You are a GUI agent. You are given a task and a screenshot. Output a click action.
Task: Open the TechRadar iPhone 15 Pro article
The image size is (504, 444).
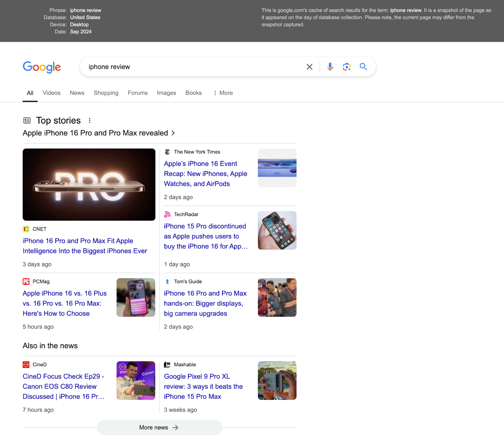205,236
